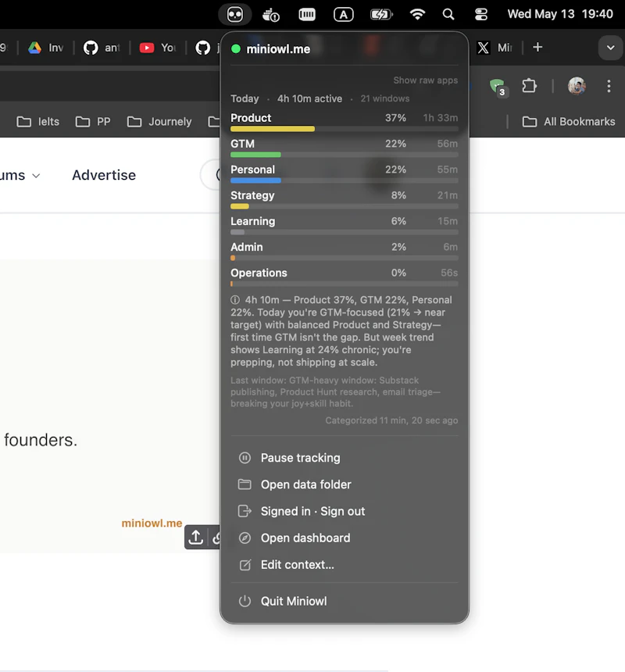The image size is (625, 672).
Task: Click Show raw apps in the popup
Action: pos(425,80)
